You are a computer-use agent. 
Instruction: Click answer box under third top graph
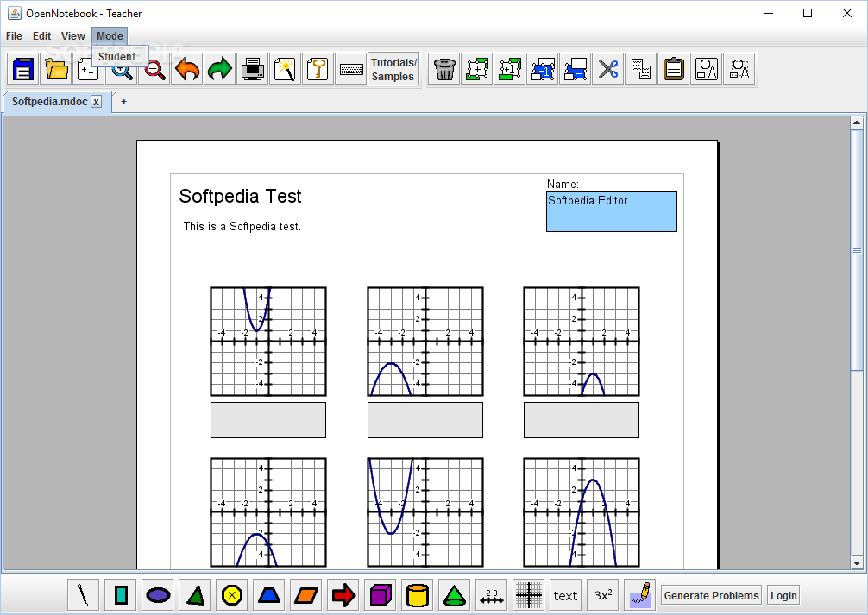582,420
